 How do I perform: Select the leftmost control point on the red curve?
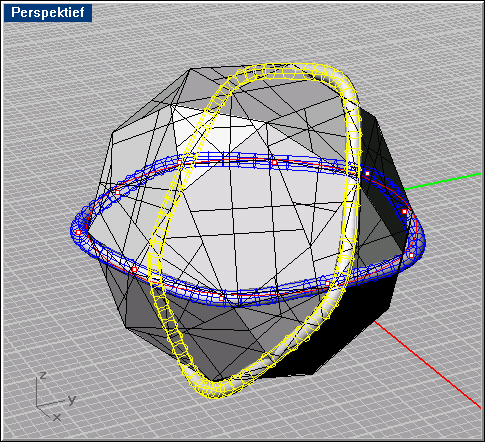pos(78,232)
